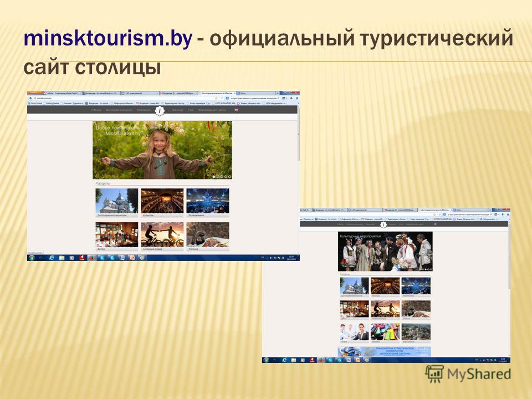This screenshot has height=399, width=532.
Task: Open the colorful shopping bags tile in the folk-performers screenshot
Action: point(385,333)
